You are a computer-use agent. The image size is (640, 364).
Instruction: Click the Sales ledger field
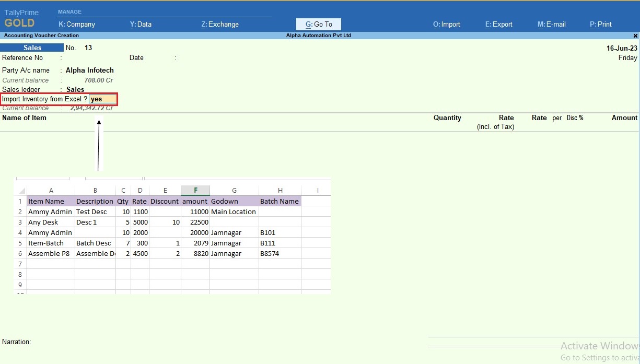point(75,89)
